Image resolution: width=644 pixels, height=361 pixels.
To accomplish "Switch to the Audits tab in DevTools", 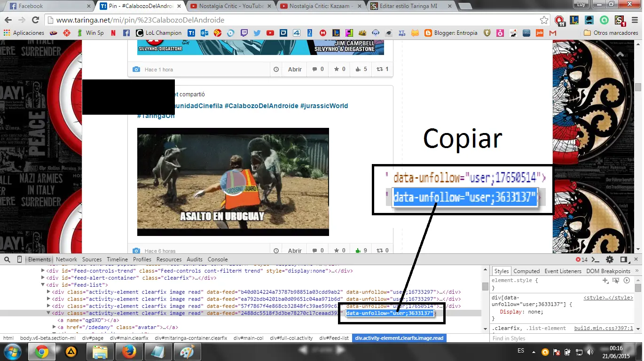I will [195, 259].
